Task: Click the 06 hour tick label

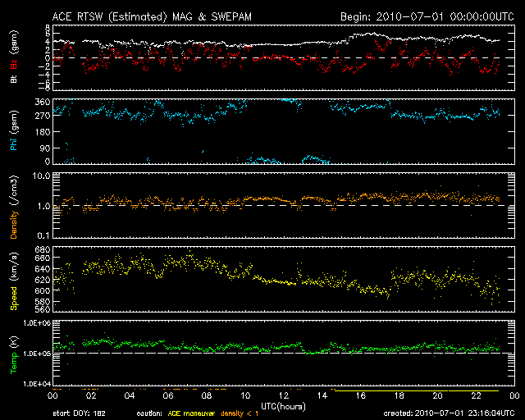Action: coord(167,395)
